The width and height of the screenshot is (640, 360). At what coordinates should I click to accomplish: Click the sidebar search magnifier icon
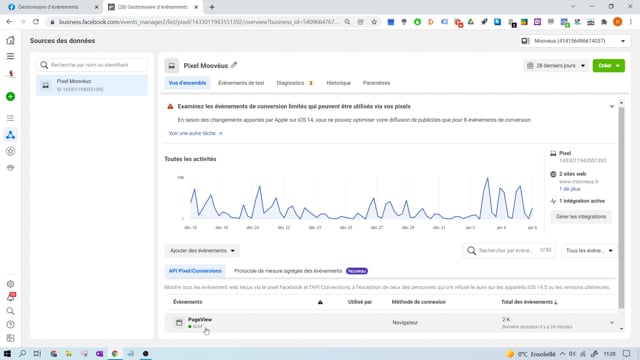point(11,311)
